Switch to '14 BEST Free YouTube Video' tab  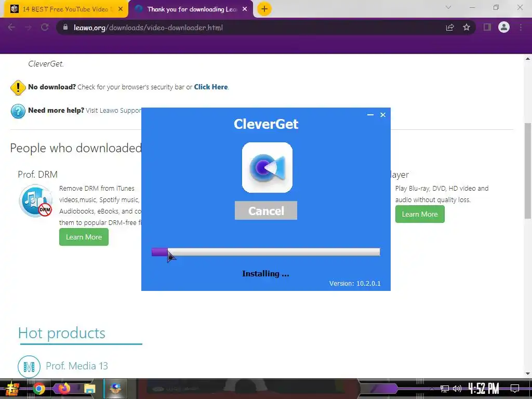coord(65,9)
